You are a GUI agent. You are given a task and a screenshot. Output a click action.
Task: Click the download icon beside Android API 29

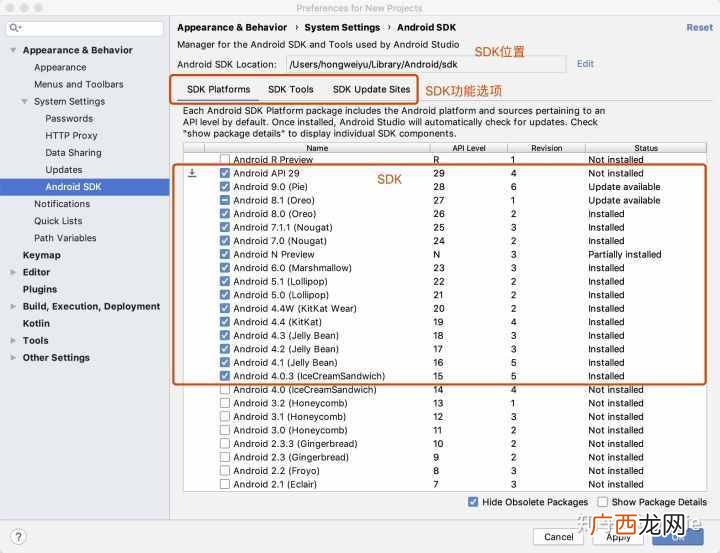[x=192, y=173]
